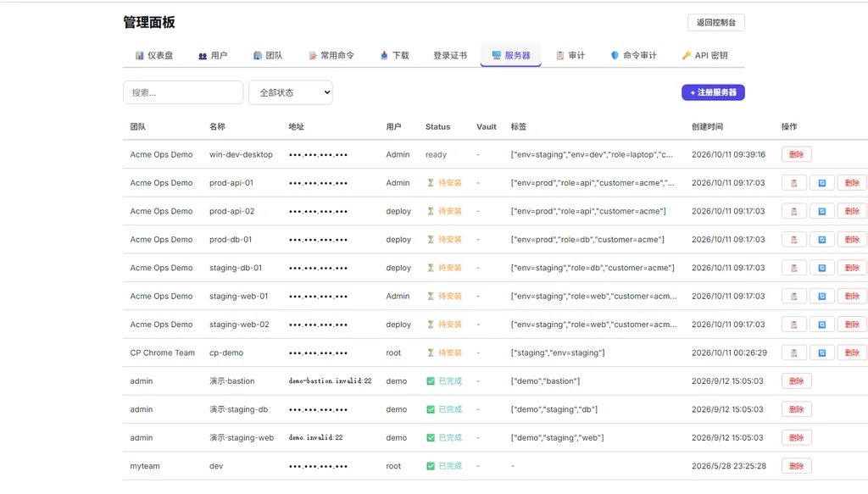Image resolution: width=868 pixels, height=494 pixels.
Task: Click the 已完成 status of dev
Action: click(444, 466)
